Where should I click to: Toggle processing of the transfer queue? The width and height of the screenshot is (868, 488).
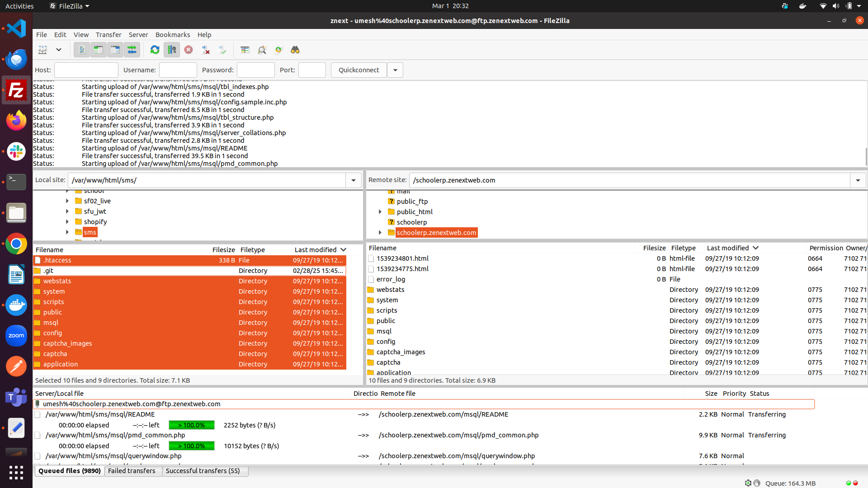coord(172,50)
